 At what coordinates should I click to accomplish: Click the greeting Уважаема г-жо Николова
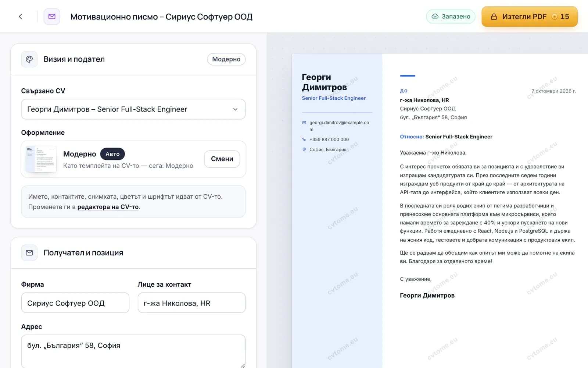[x=433, y=153]
